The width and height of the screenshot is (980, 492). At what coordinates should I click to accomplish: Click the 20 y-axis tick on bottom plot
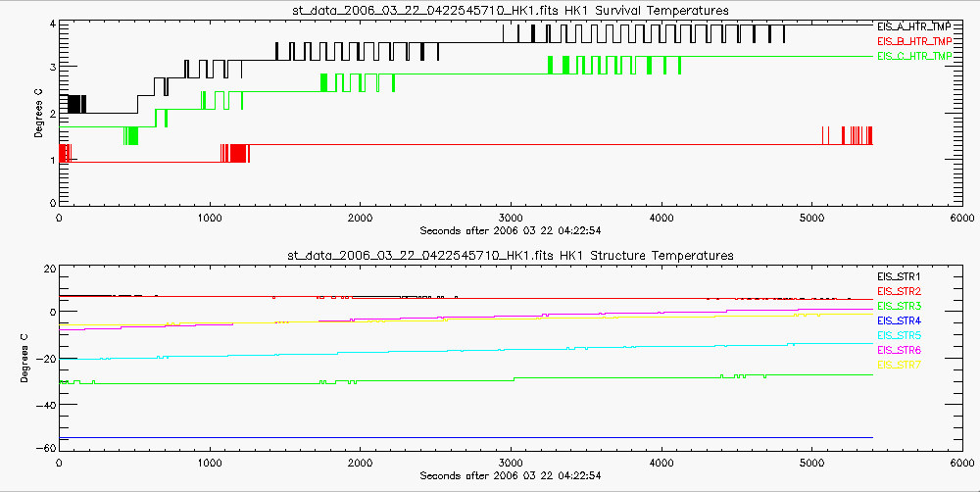pos(49,270)
